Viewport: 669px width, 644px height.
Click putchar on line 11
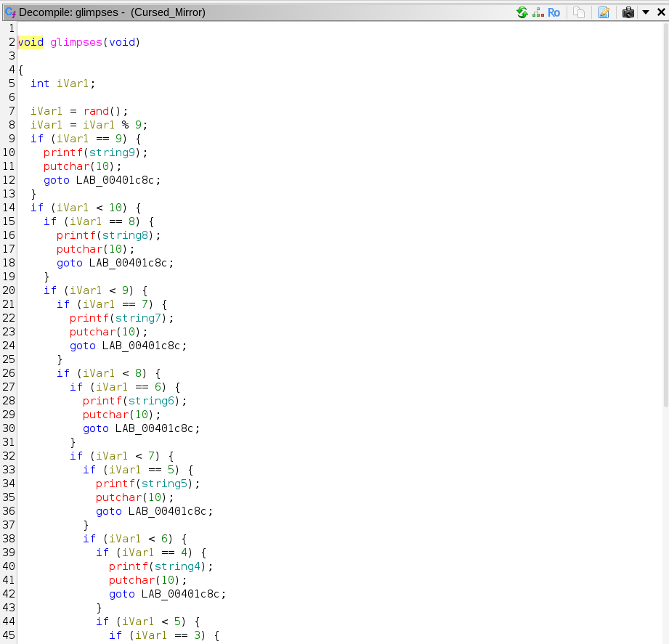pyautogui.click(x=67, y=166)
